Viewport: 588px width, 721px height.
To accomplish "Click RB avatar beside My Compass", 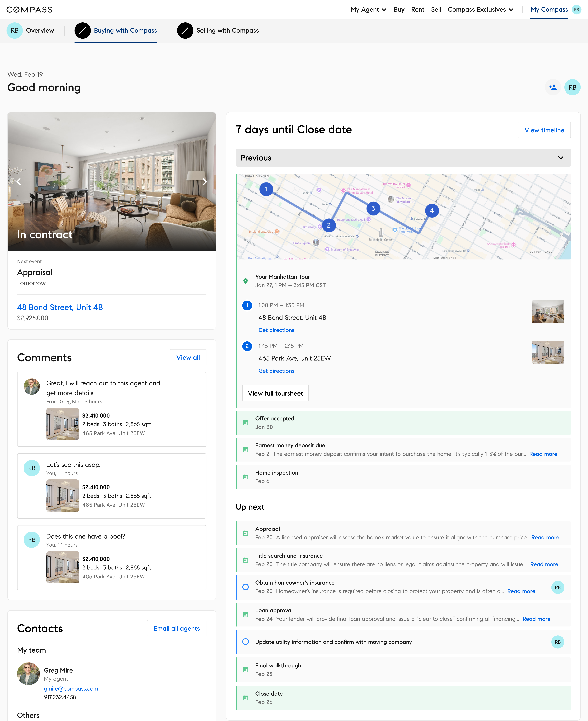I will tap(576, 9).
